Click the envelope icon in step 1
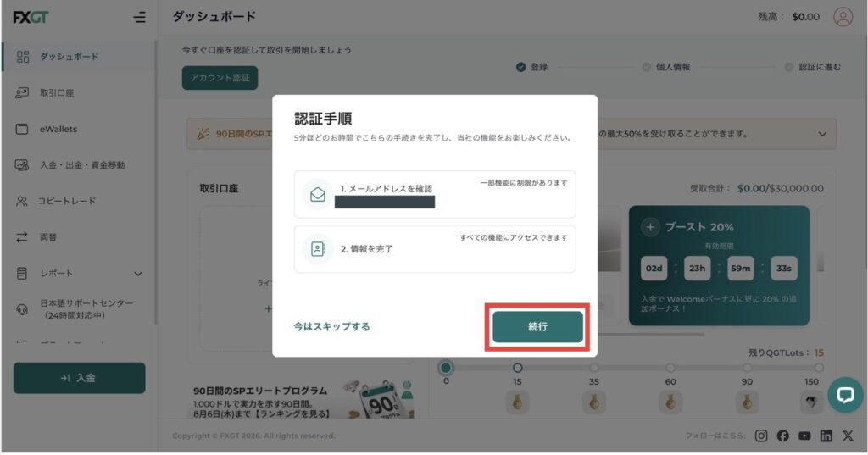 coord(318,194)
